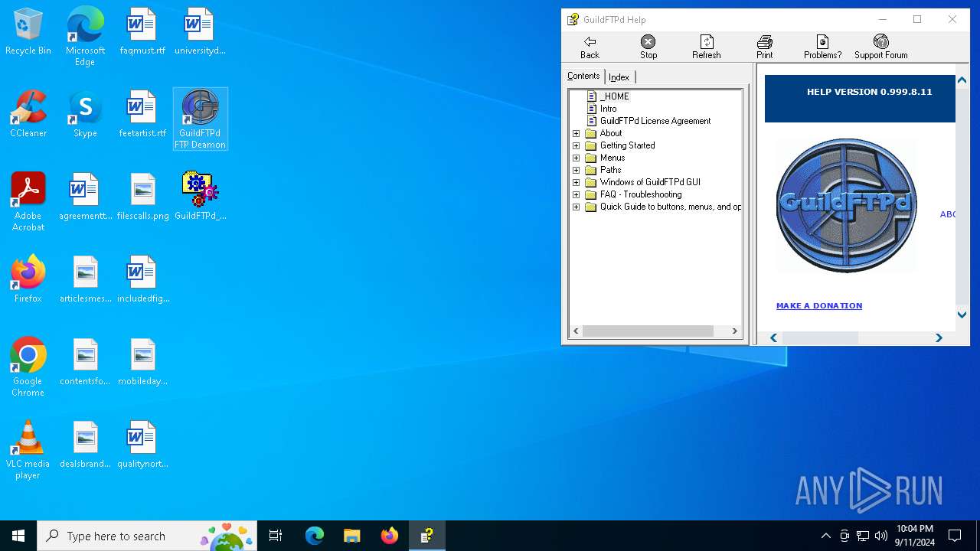980x551 pixels.
Task: Expand FAQ - Troubleshooting folder node
Action: pyautogui.click(x=577, y=194)
